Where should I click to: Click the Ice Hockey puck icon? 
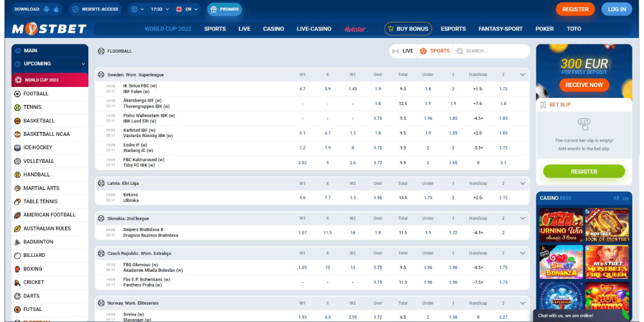(x=17, y=147)
